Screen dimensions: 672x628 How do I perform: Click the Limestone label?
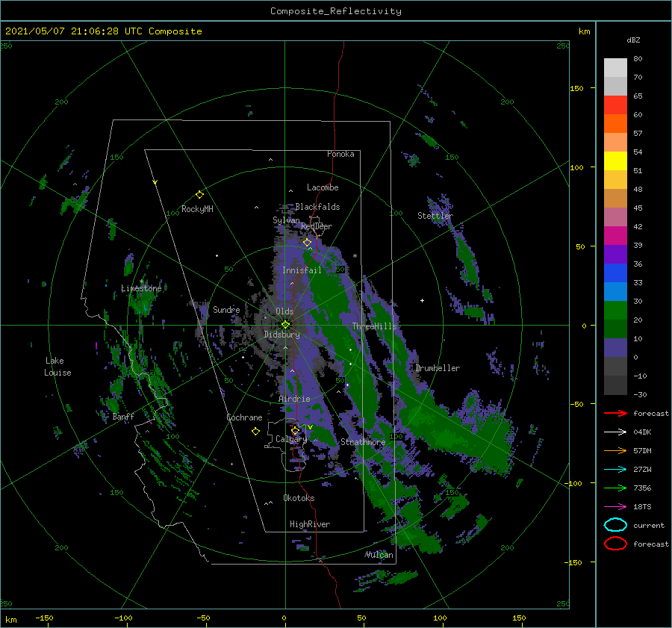pyautogui.click(x=141, y=288)
